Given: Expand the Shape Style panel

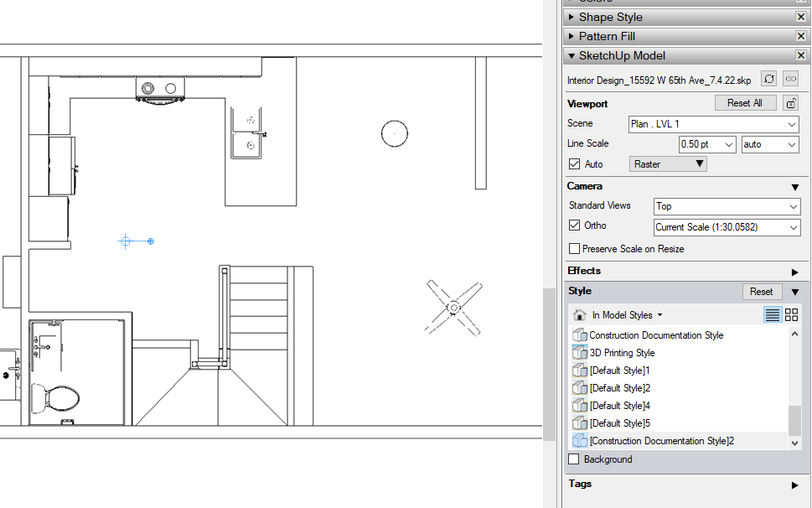Looking at the screenshot, I should tap(572, 17).
